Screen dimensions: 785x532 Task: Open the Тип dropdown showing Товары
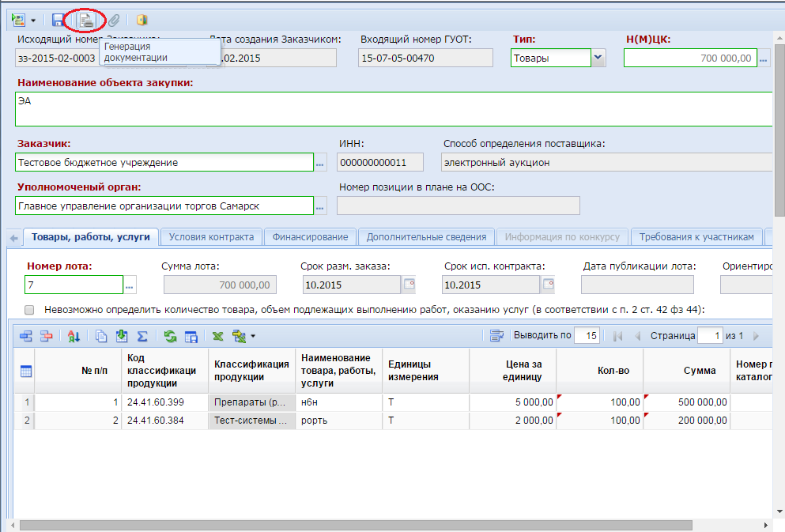[598, 58]
